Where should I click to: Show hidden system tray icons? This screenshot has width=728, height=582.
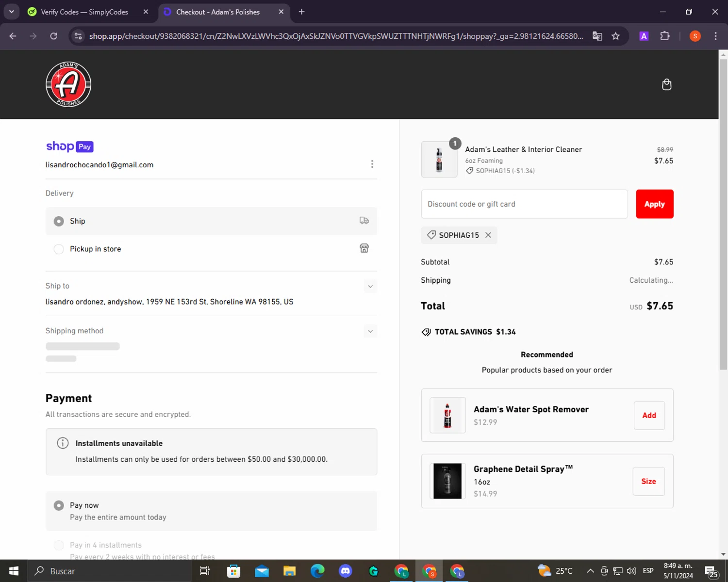tap(590, 571)
